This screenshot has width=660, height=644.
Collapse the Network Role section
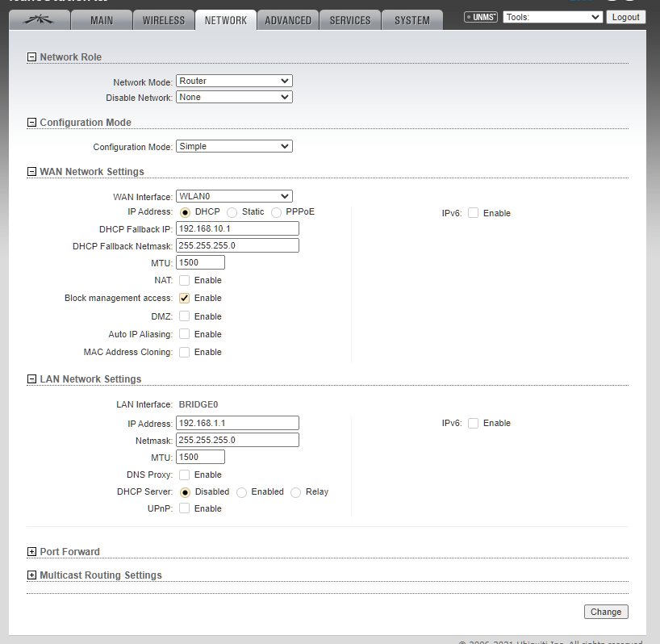[31, 56]
